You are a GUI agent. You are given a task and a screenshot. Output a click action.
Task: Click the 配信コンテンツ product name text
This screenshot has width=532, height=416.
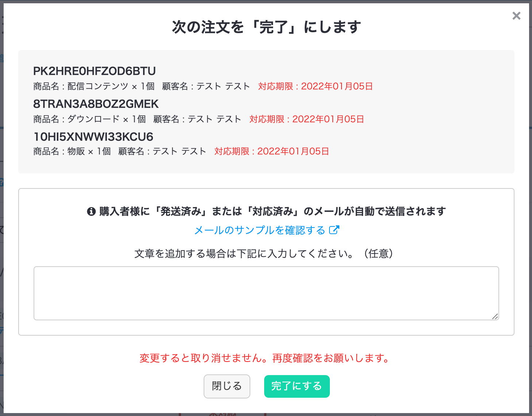click(98, 86)
